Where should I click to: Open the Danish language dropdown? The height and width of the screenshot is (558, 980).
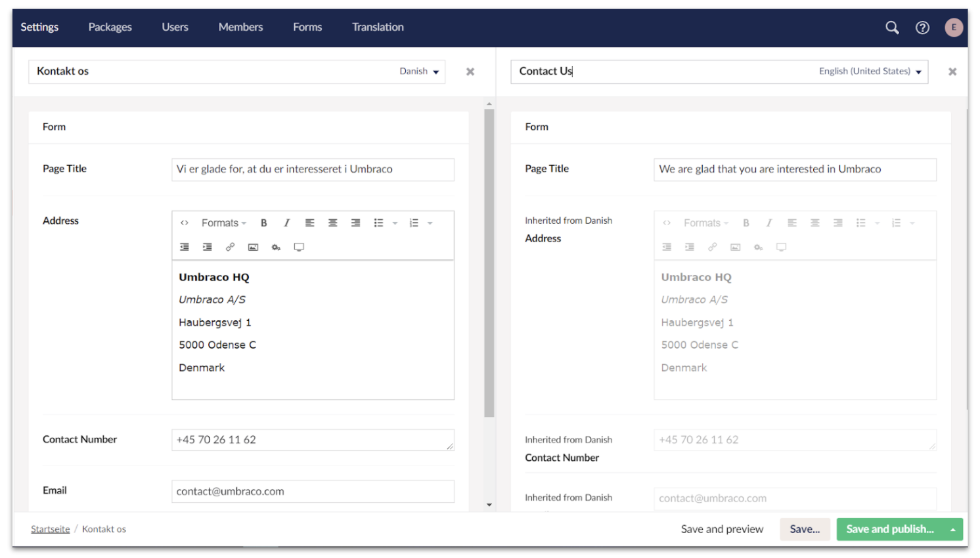(418, 71)
